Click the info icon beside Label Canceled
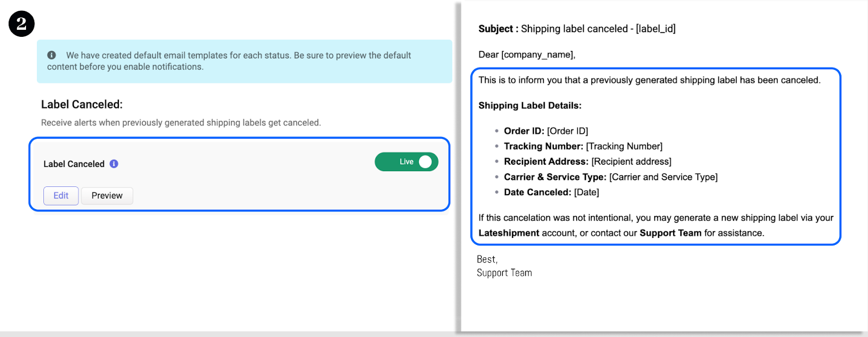The image size is (868, 337). (x=114, y=164)
